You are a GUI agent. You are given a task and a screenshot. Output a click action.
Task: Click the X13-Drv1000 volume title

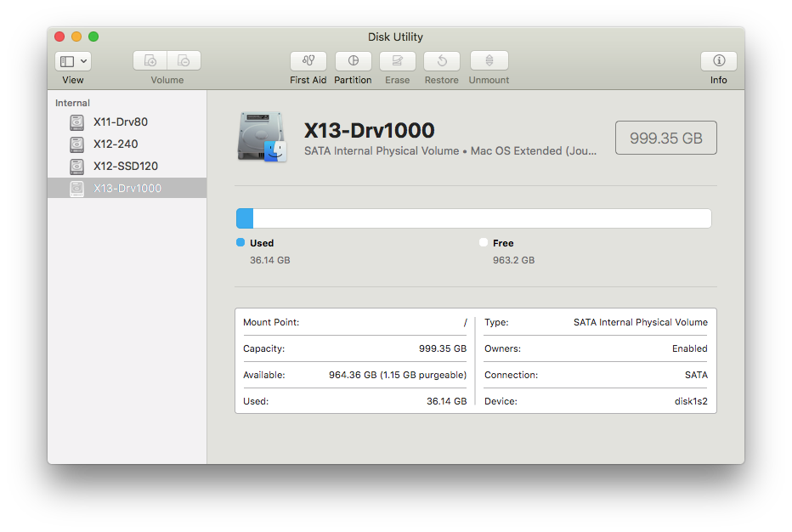tap(369, 130)
